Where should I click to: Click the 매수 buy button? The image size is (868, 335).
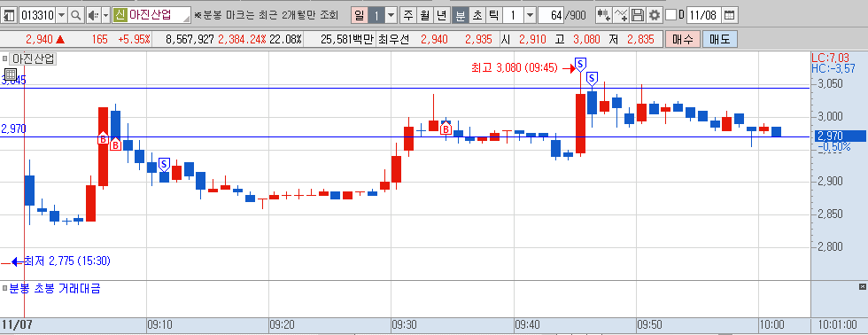click(683, 39)
